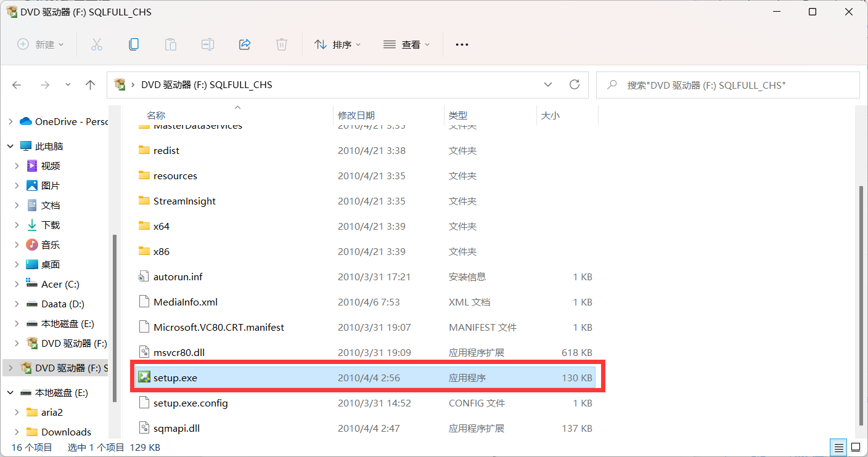
Task: Click the Delete trash icon
Action: [282, 44]
